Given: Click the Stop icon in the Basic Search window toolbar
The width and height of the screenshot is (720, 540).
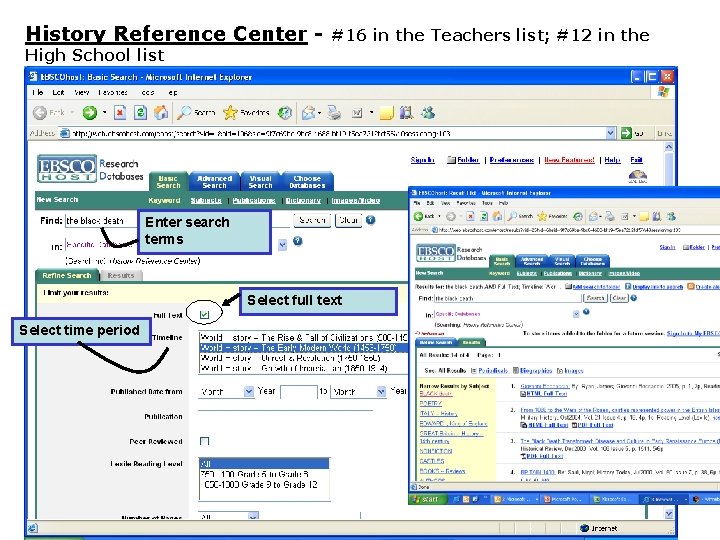Looking at the screenshot, I should click(x=120, y=112).
